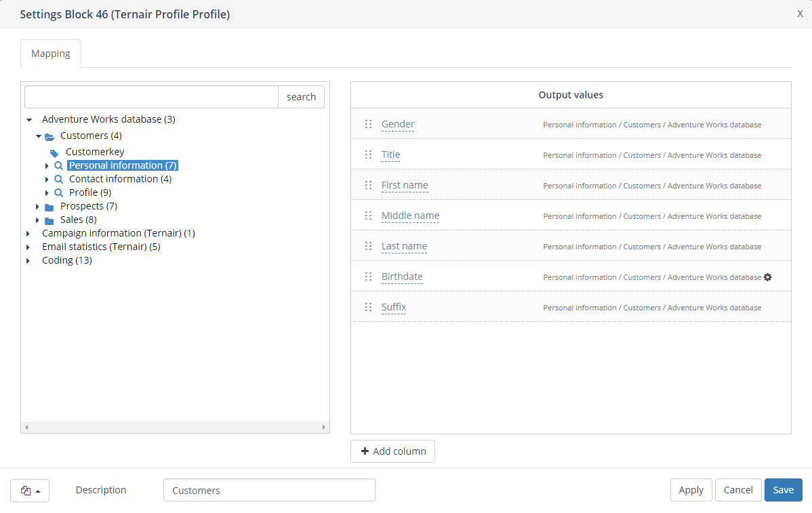Switch to the Mapping tab
This screenshot has height=513, width=812.
pyautogui.click(x=51, y=54)
